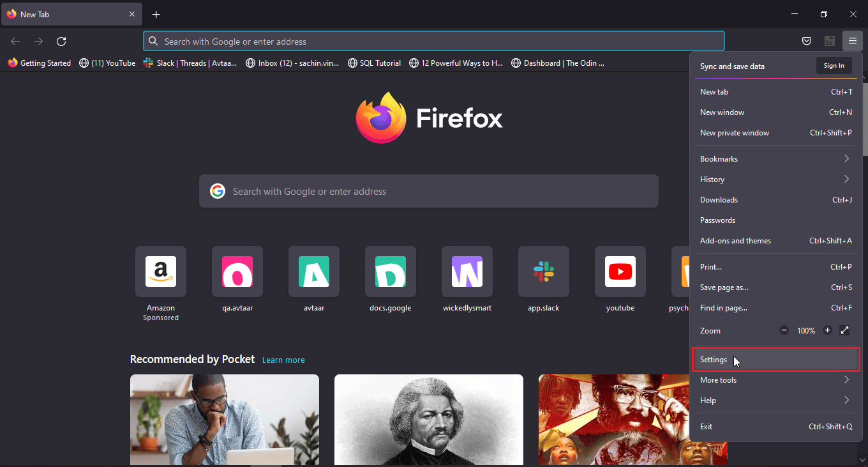Open the app.slack shortcut tile
868x467 pixels.
pos(544,272)
